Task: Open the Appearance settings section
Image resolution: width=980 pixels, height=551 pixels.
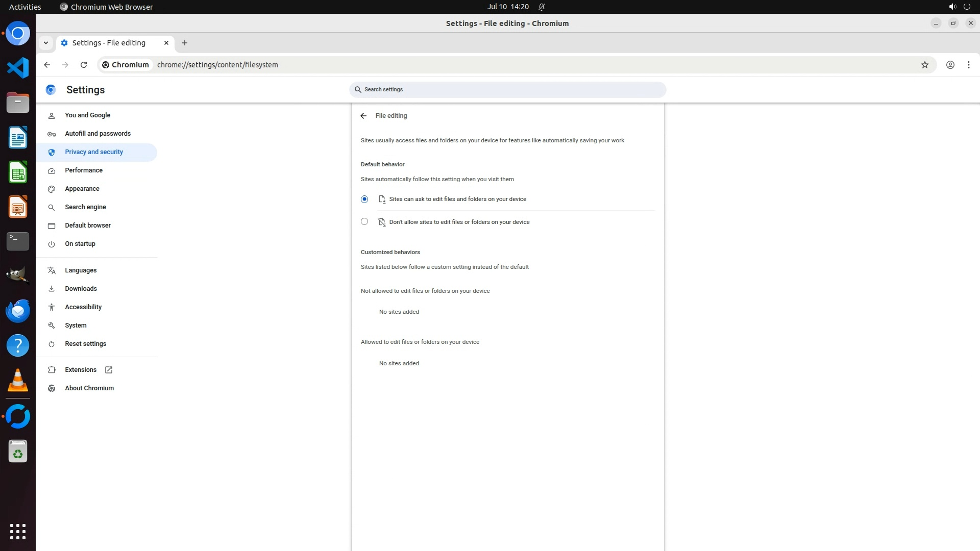Action: [x=82, y=189]
